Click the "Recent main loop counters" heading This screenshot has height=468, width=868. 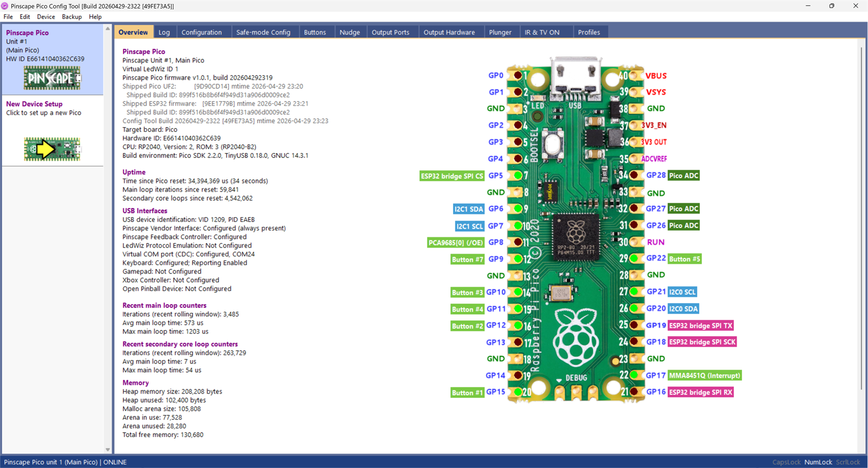tap(164, 306)
